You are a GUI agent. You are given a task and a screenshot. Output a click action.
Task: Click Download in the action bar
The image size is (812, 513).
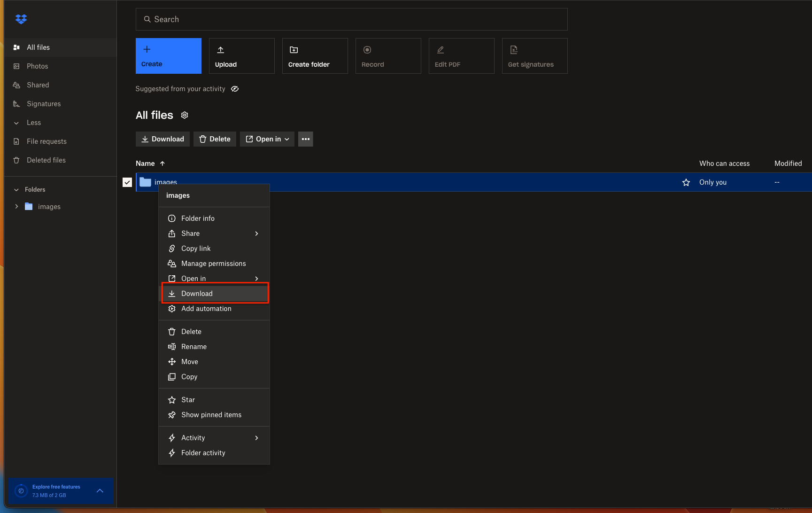pos(162,139)
